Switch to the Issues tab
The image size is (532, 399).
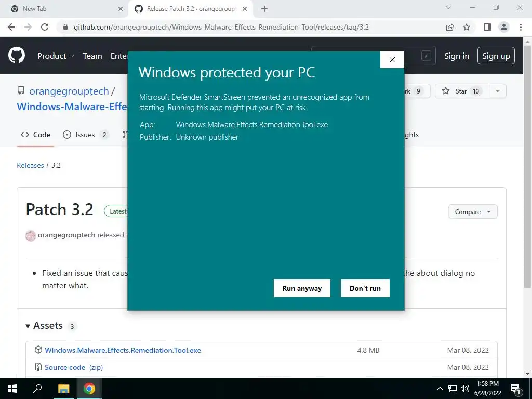pyautogui.click(x=86, y=135)
